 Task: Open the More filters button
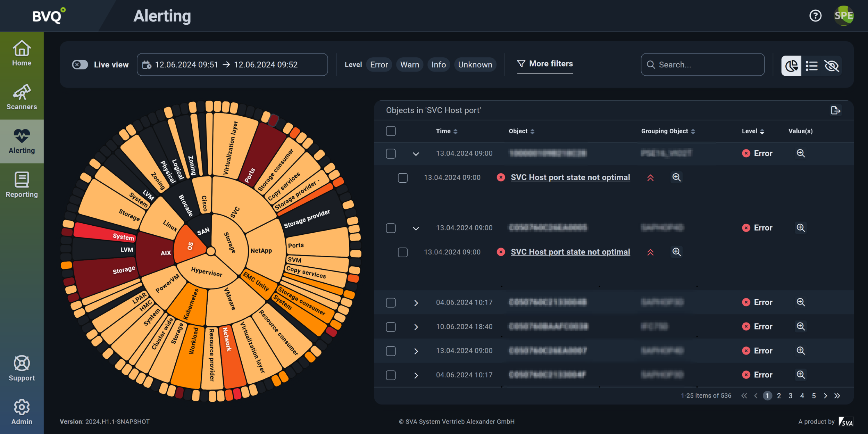tap(545, 64)
